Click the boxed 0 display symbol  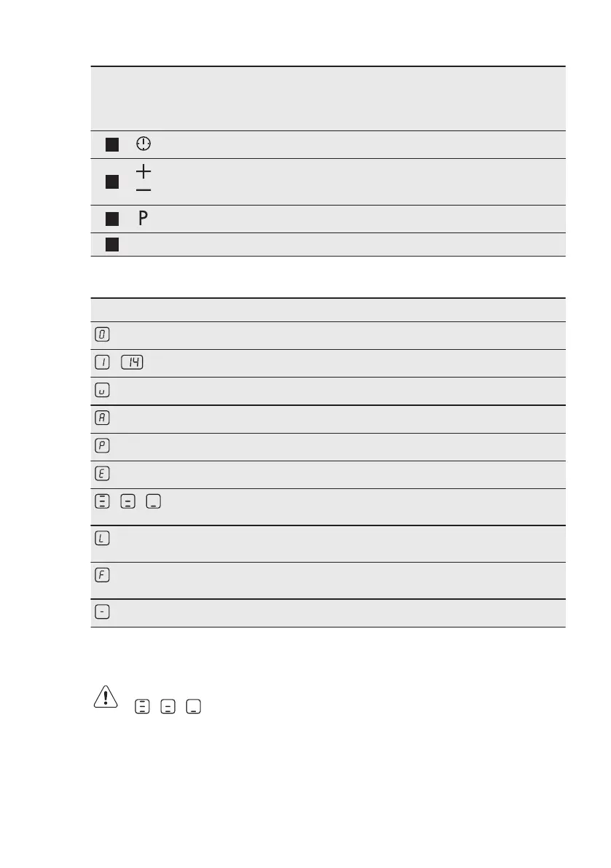click(102, 335)
